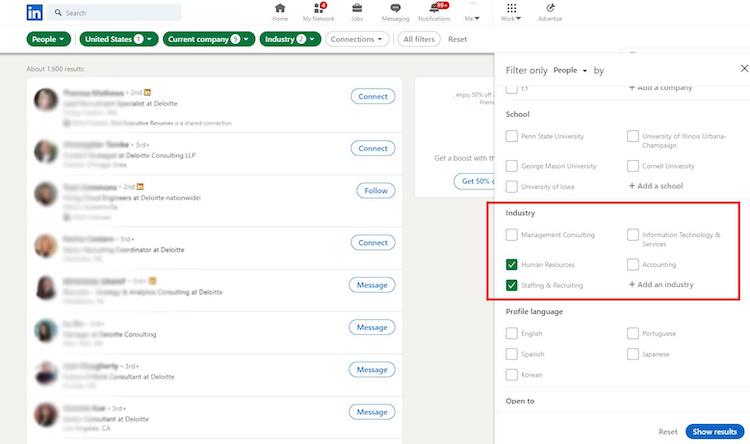Expand the United States filter dropdown

pos(119,39)
